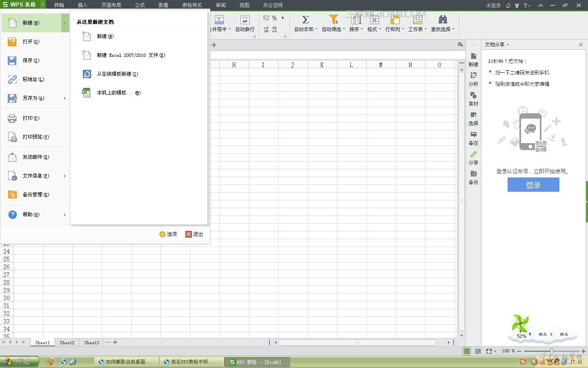Image resolution: width=588 pixels, height=368 pixels.
Task: Click the 发送邮件 envelope icon
Action: tap(12, 157)
